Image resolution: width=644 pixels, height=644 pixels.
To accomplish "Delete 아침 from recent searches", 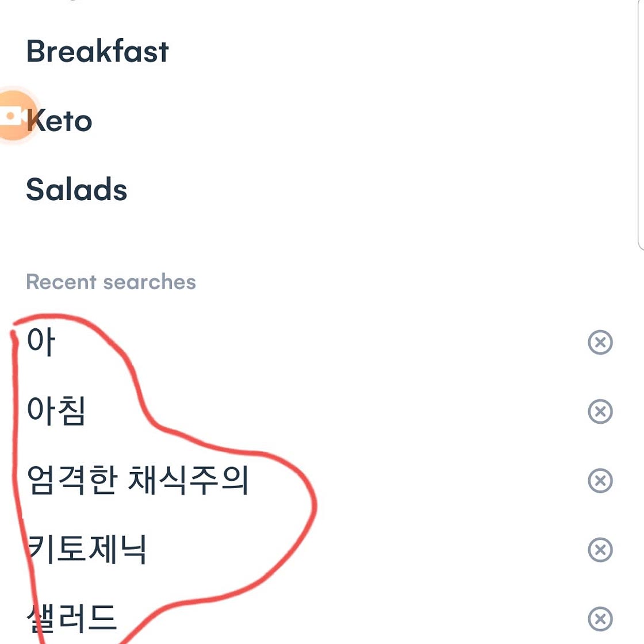I will coord(600,412).
